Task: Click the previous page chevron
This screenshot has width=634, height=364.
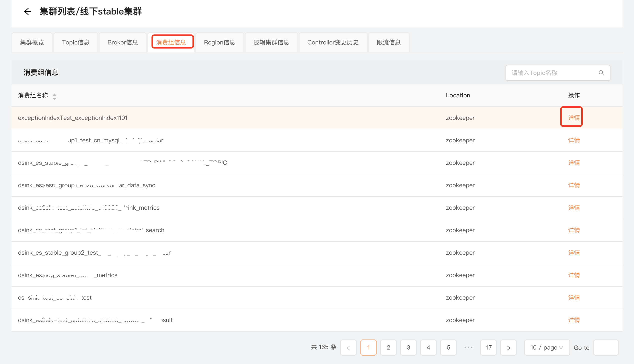Action: [x=348, y=347]
